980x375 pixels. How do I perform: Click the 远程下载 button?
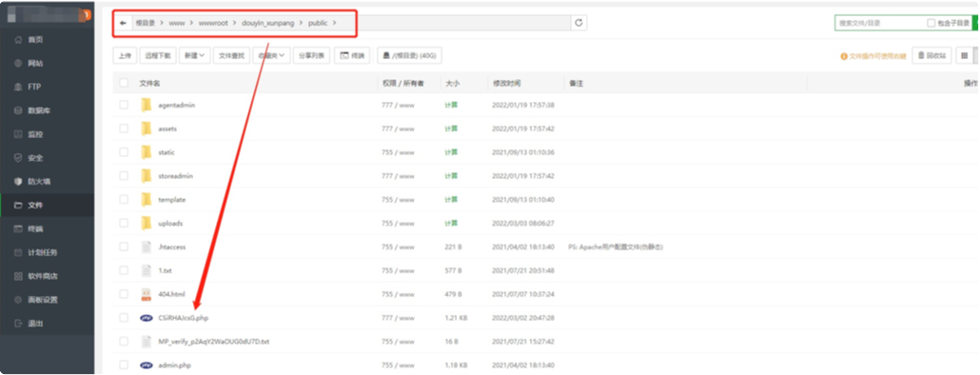(158, 55)
